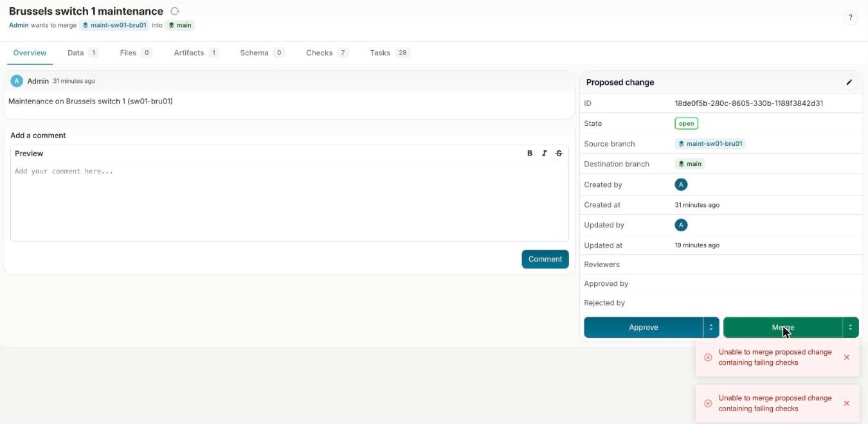This screenshot has height=424, width=868.
Task: Click error icon in the bottom toast
Action: click(708, 403)
